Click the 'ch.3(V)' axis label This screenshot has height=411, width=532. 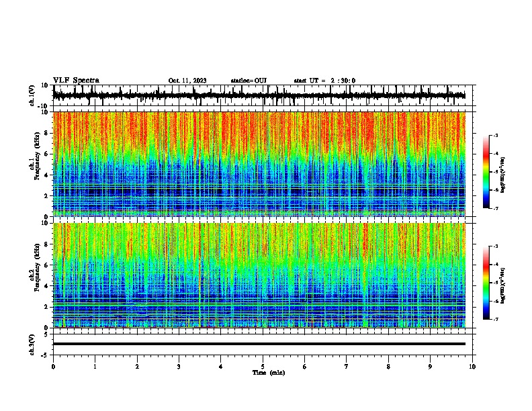(32, 345)
